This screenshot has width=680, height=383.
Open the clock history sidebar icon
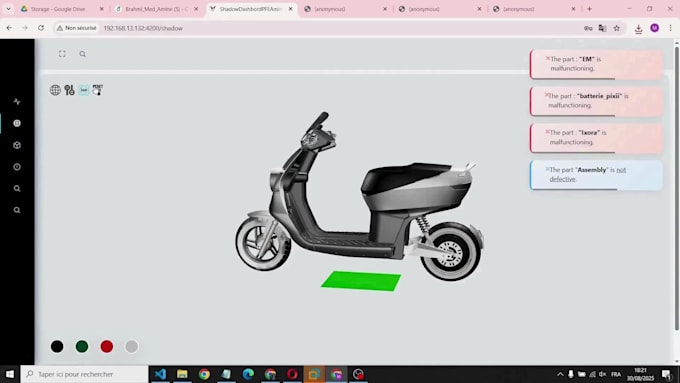tap(17, 167)
